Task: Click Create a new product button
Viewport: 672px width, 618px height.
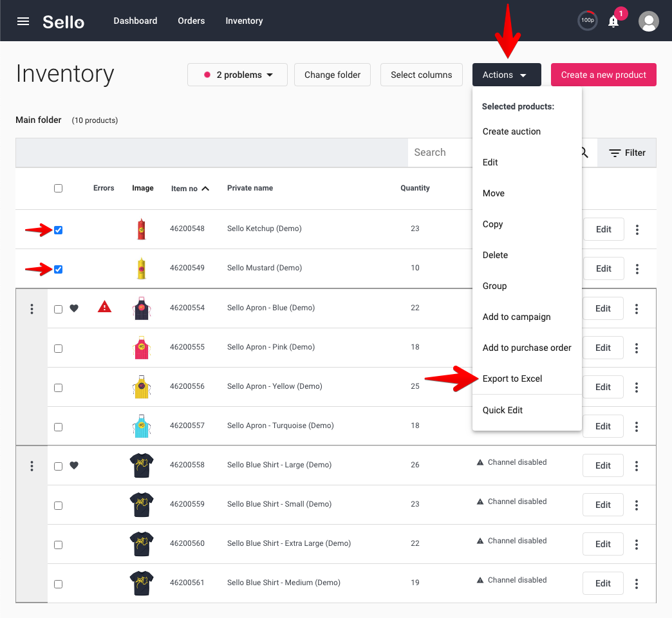Action: (x=603, y=75)
